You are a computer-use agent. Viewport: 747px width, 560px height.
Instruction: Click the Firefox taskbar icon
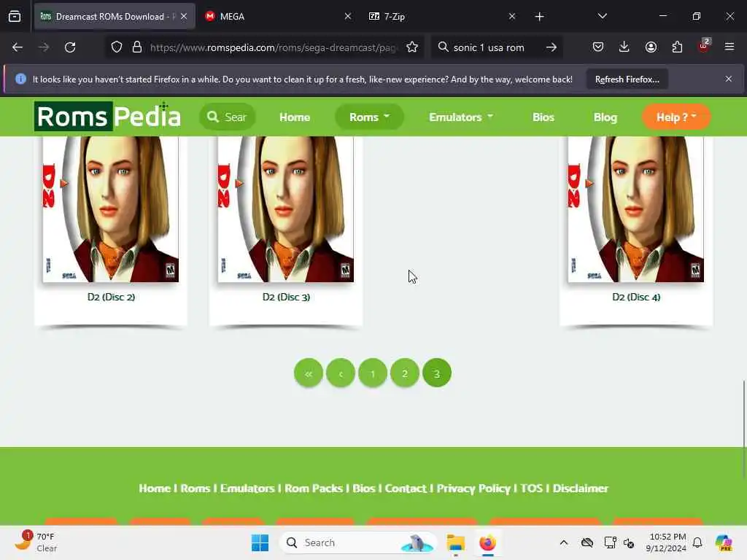[487, 542]
